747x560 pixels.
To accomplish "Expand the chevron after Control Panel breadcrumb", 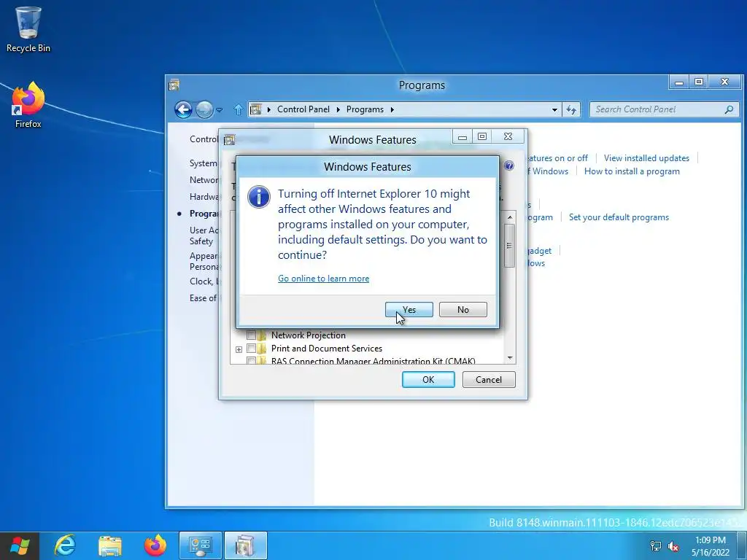I will pyautogui.click(x=338, y=109).
